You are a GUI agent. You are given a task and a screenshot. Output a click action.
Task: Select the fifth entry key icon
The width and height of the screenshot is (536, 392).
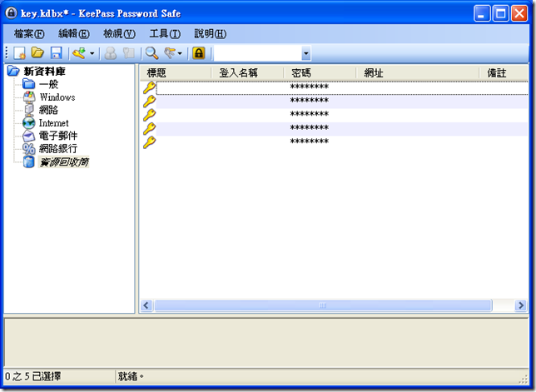pos(149,142)
